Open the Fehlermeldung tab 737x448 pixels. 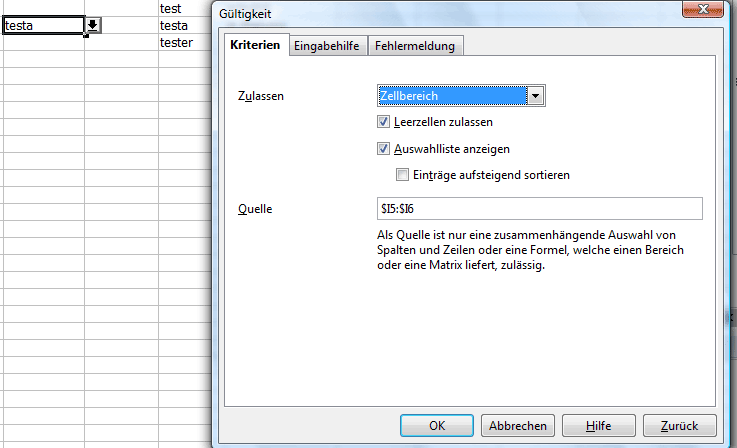pos(416,46)
